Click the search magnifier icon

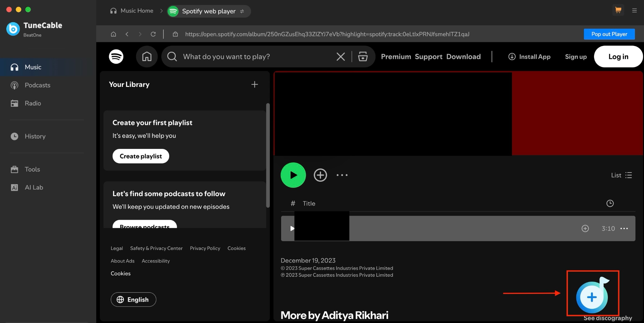tap(172, 57)
